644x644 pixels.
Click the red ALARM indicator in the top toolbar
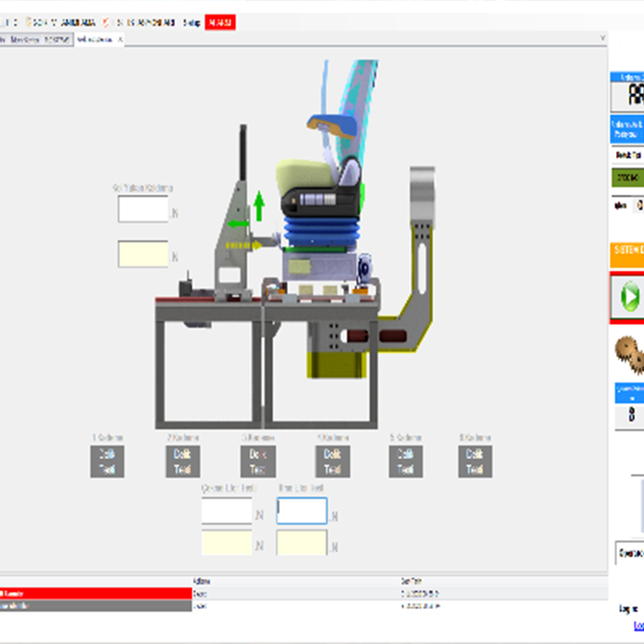[219, 24]
